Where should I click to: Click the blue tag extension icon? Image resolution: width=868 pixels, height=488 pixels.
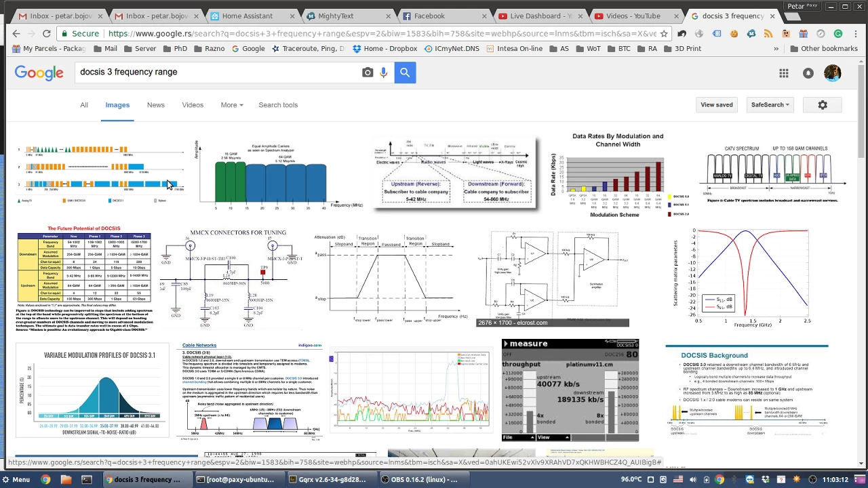pyautogui.click(x=717, y=33)
